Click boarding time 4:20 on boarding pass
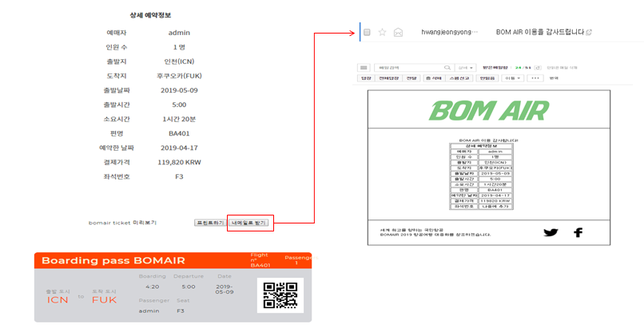This screenshot has height=336, width=644. click(153, 287)
